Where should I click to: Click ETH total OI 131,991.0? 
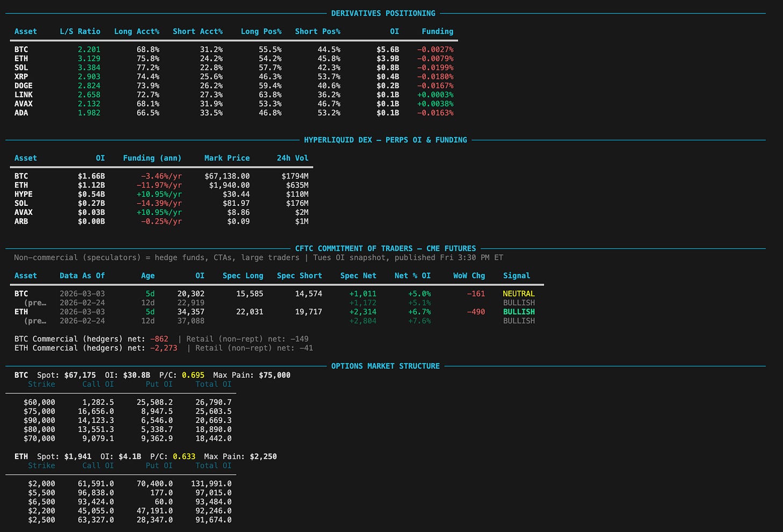coord(211,484)
